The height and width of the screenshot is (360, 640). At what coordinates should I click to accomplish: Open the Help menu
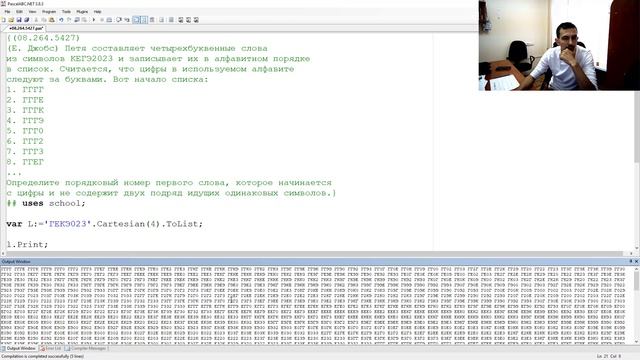point(98,12)
